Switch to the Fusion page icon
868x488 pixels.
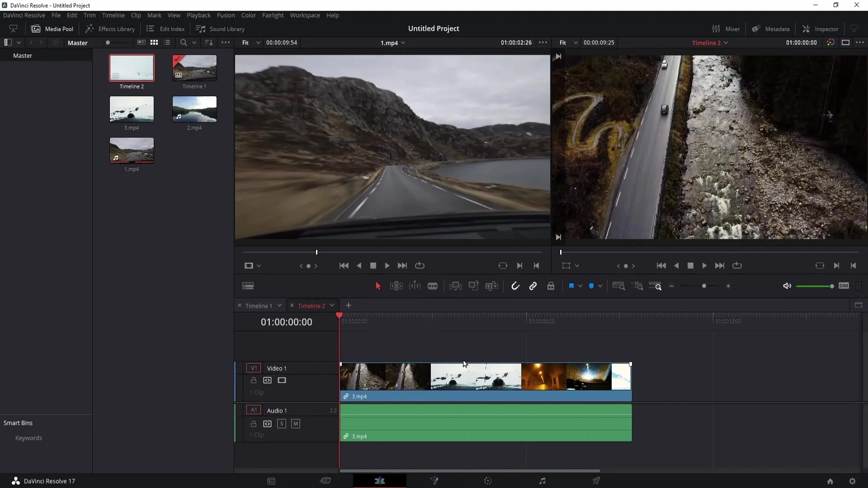tap(434, 481)
